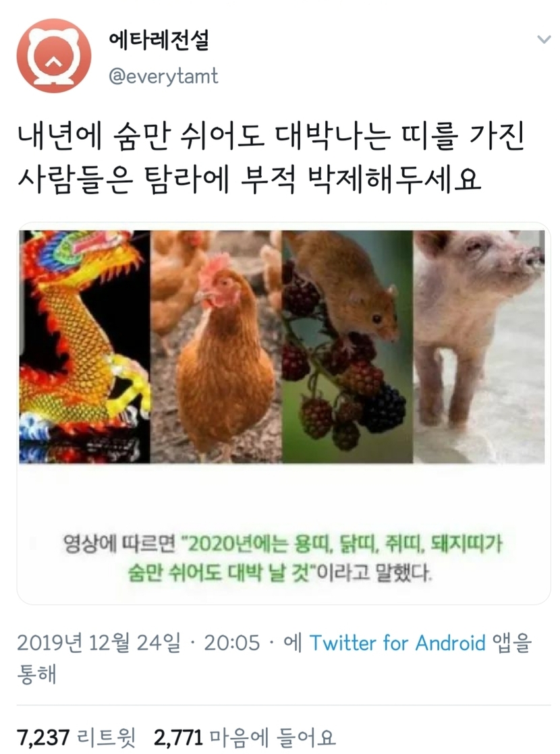Open the mouse on berries photo
Viewport: 560px width, 754px height.
coord(347,347)
